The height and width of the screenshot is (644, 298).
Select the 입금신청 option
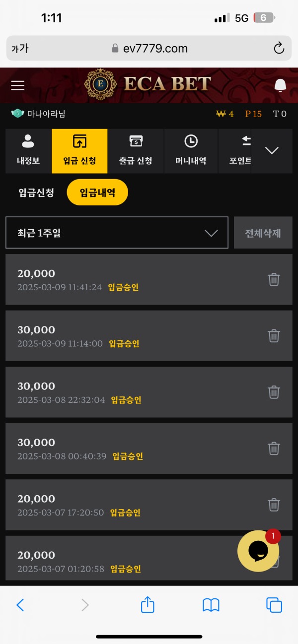coord(35,192)
